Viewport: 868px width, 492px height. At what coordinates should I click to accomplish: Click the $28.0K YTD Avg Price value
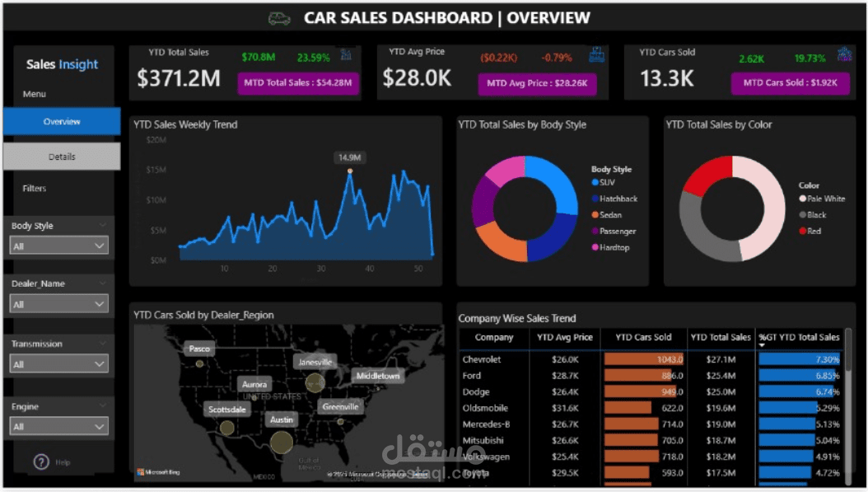point(417,78)
